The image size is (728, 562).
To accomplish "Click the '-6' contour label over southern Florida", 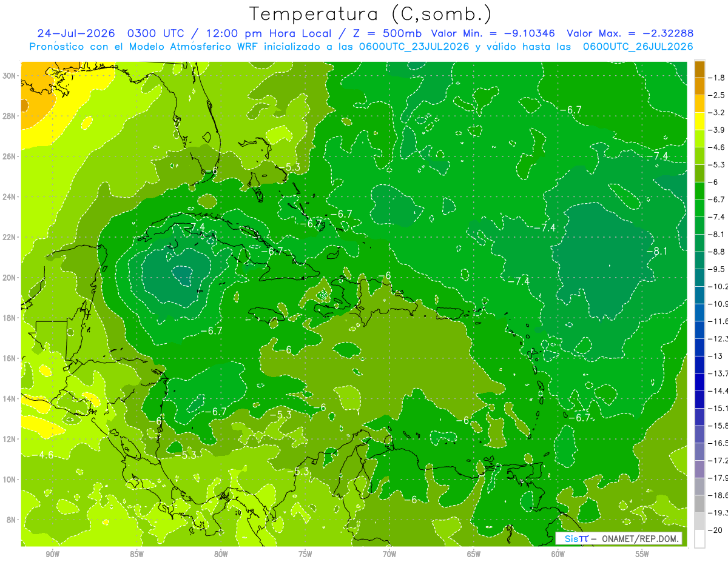I will (x=212, y=171).
